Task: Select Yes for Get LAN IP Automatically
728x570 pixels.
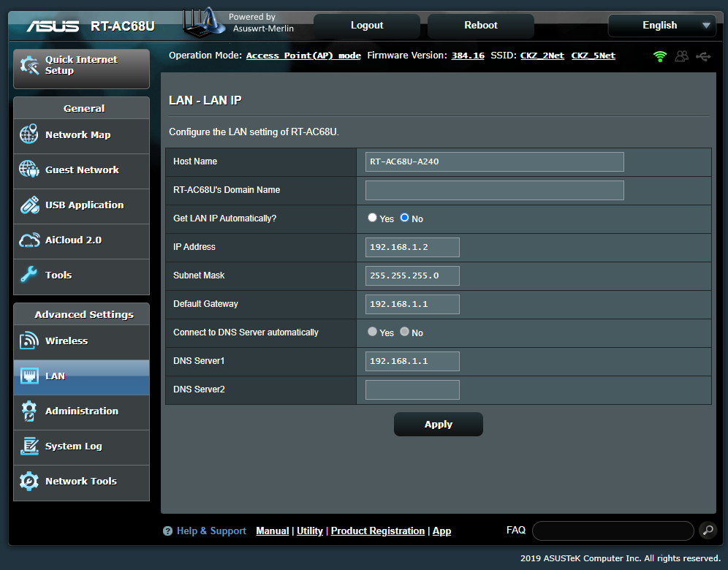Action: point(372,218)
